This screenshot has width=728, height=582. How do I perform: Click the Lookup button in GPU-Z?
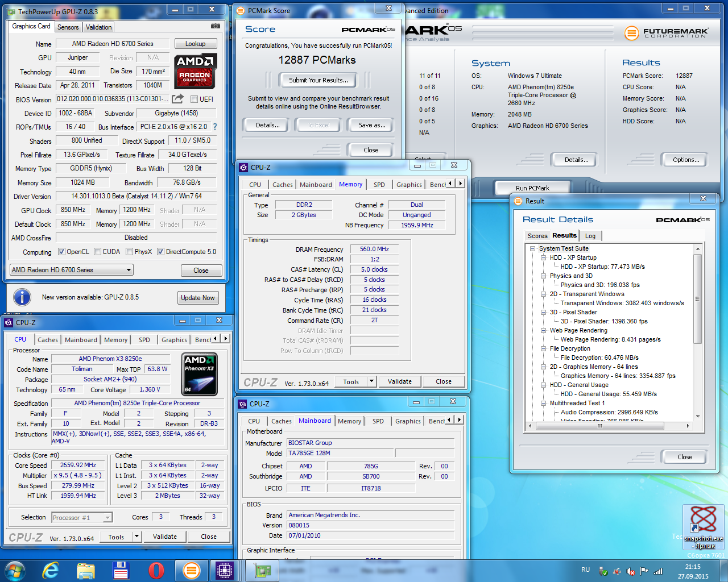coord(195,44)
